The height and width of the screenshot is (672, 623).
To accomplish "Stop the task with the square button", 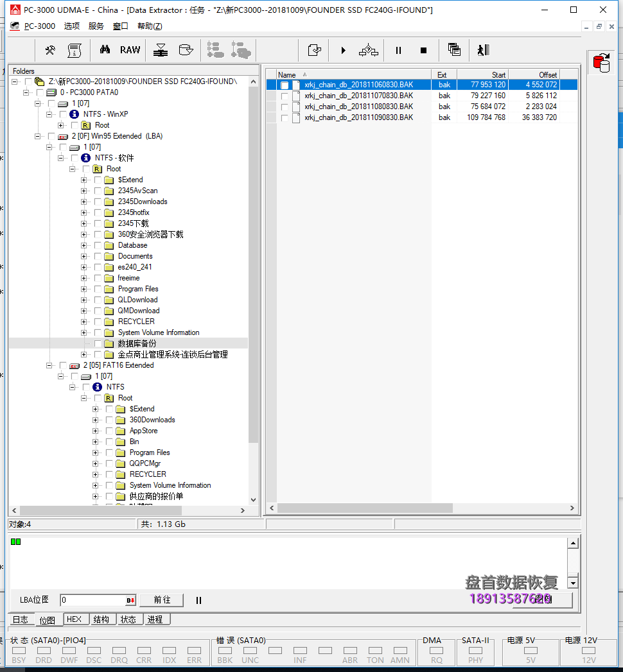I will tap(424, 51).
